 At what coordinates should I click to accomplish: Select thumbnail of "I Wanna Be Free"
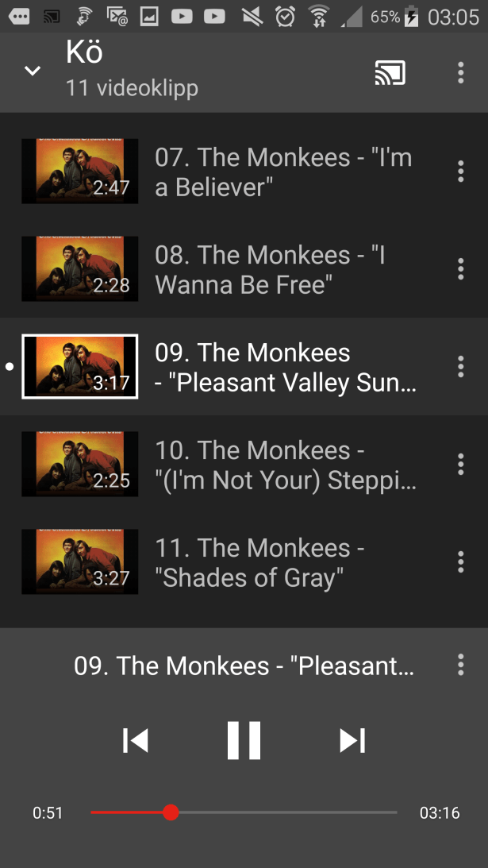click(x=79, y=269)
